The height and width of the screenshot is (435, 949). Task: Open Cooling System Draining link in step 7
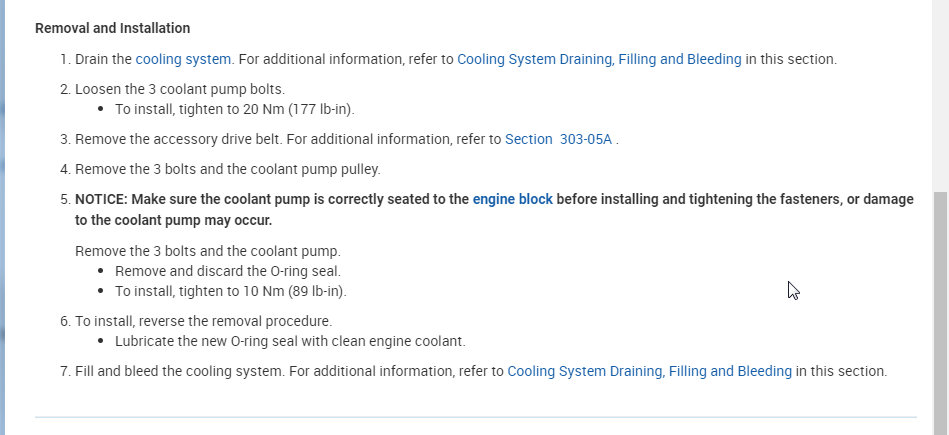[649, 371]
